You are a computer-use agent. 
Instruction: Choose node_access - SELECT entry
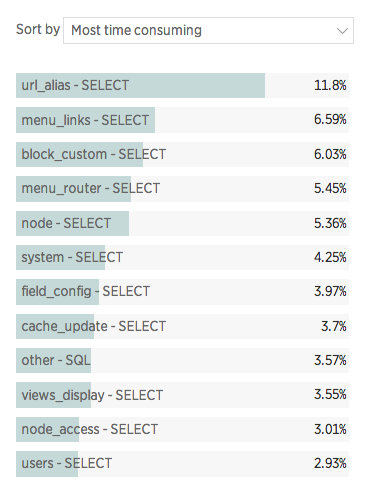click(182, 429)
